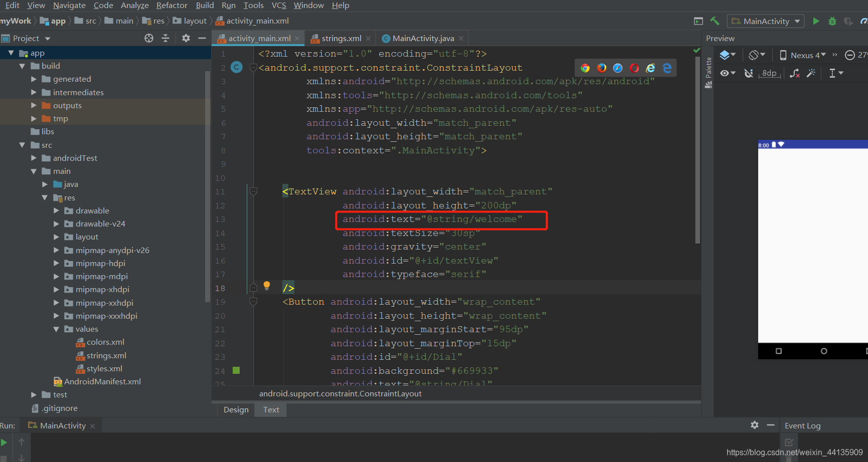Screen dimensions: 868x462
Task: Click the Make Project hammer icon
Action: point(715,21)
